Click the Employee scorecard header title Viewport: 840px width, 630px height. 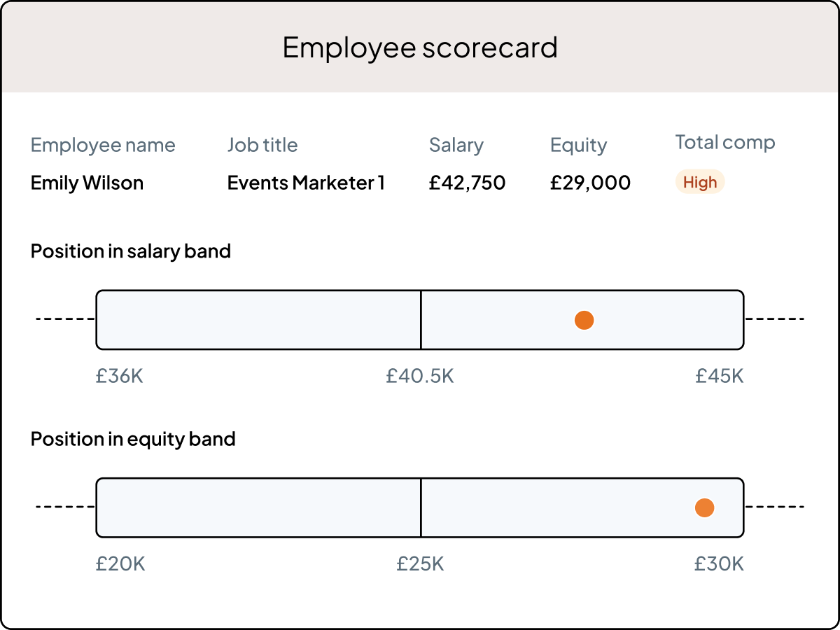coord(420,47)
